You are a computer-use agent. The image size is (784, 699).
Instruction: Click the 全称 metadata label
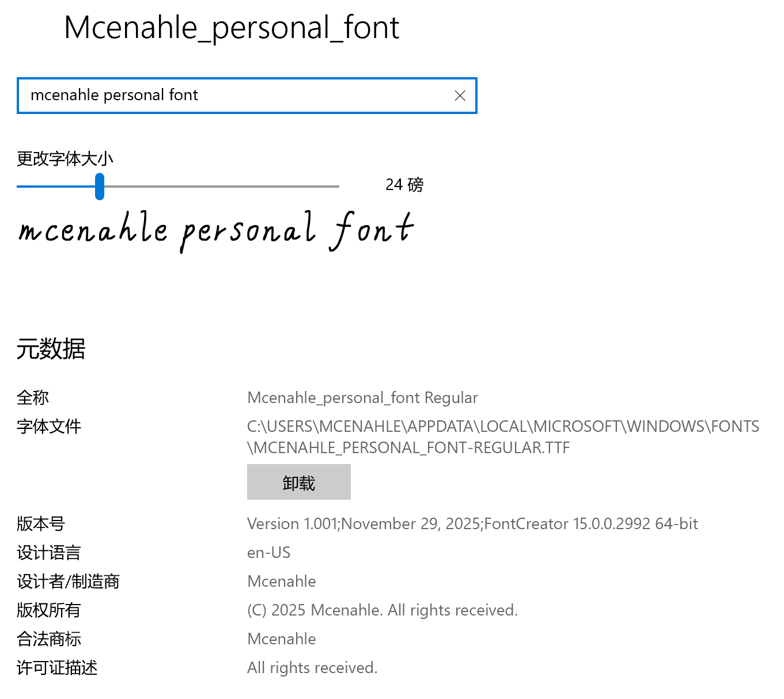(33, 397)
